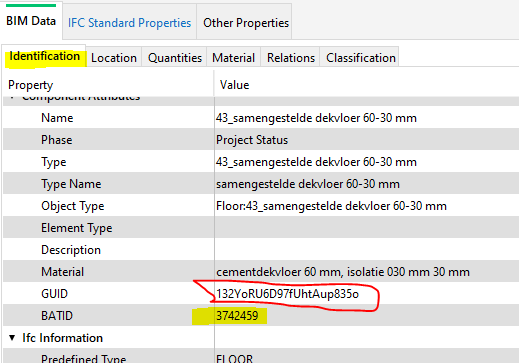The image size is (519, 363).
Task: Select the GUID property label
Action: tap(54, 294)
